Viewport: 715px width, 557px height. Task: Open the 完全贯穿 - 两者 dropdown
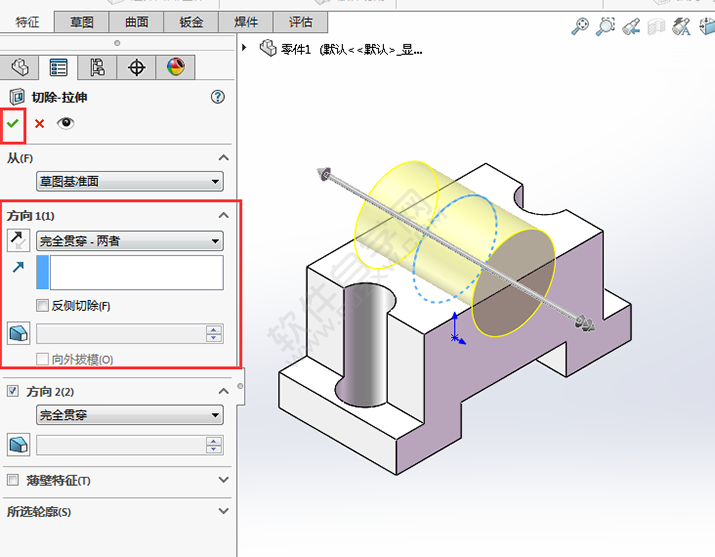pos(130,241)
